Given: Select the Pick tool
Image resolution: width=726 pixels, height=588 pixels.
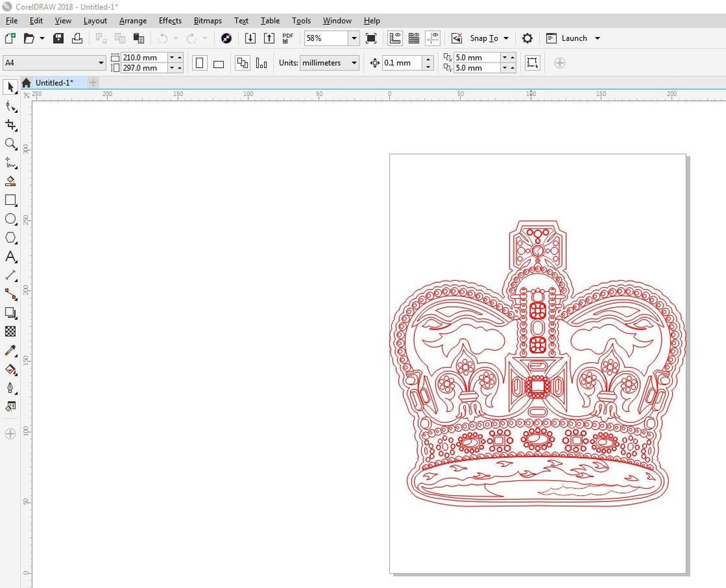Looking at the screenshot, I should pos(9,87).
